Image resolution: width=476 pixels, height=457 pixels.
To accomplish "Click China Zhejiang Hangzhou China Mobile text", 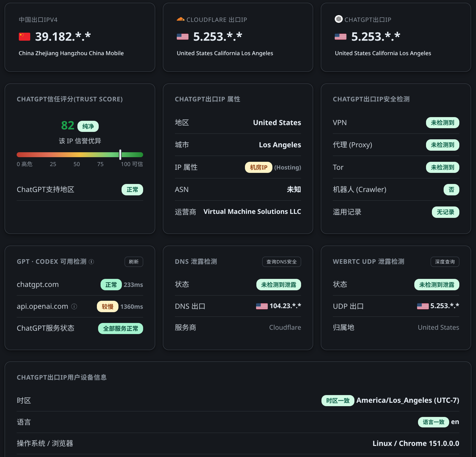I will pos(71,53).
